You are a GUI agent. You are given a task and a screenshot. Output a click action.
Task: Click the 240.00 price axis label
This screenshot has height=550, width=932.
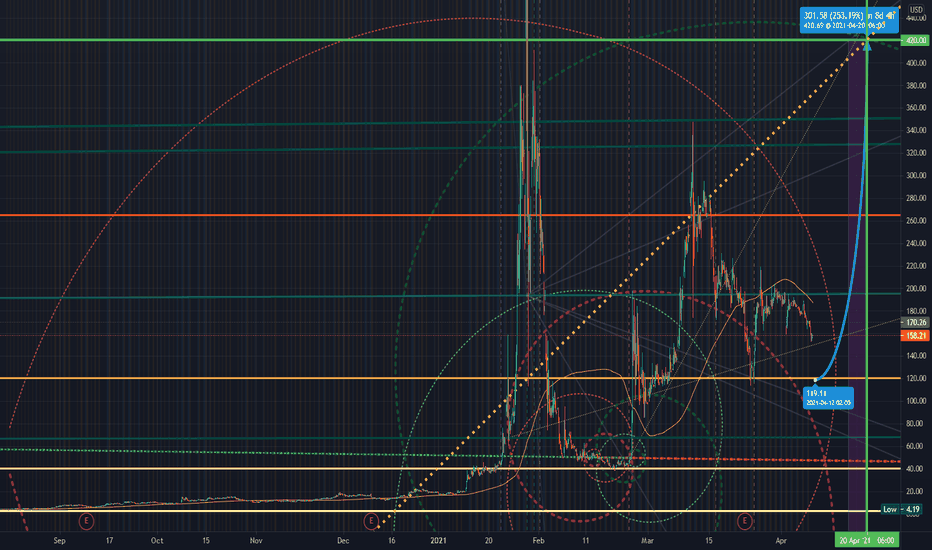[x=916, y=243]
